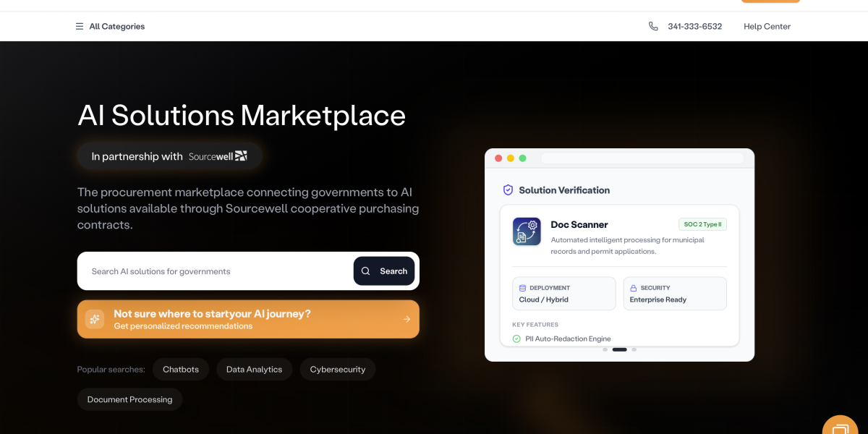Select the Chatbots popular search
Screen dimensions: 868x434
coord(181,369)
